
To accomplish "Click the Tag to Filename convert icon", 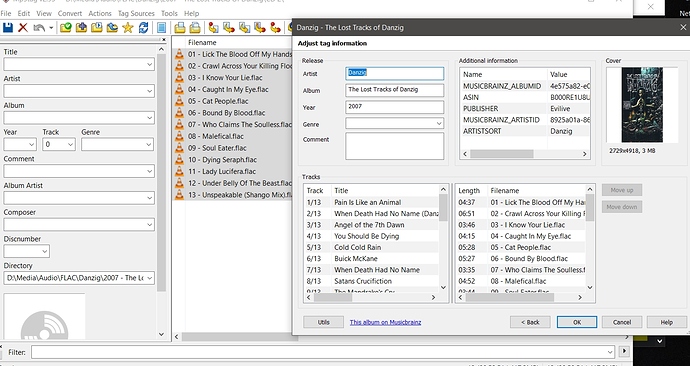I will (x=213, y=28).
